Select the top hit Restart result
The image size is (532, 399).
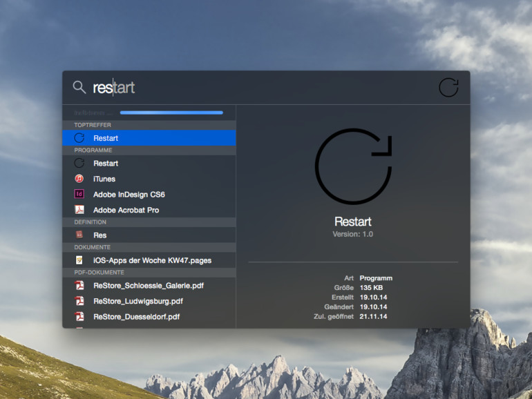[149, 138]
